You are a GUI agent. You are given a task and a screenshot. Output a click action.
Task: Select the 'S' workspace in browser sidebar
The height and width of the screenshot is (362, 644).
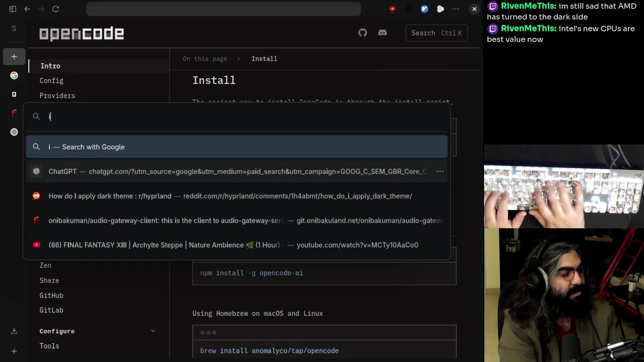(14, 28)
